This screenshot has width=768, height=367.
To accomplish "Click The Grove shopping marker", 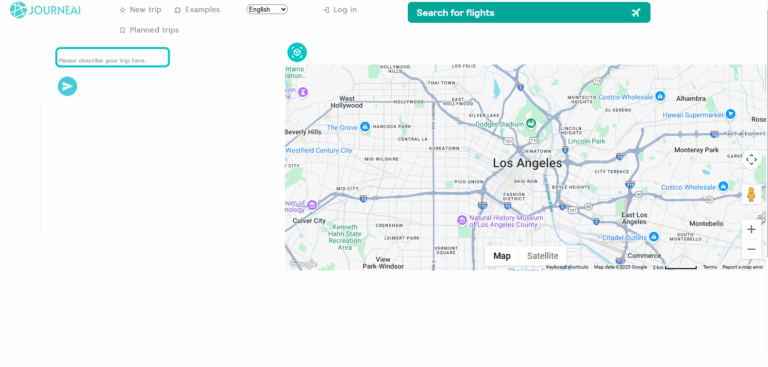I will coord(364,127).
